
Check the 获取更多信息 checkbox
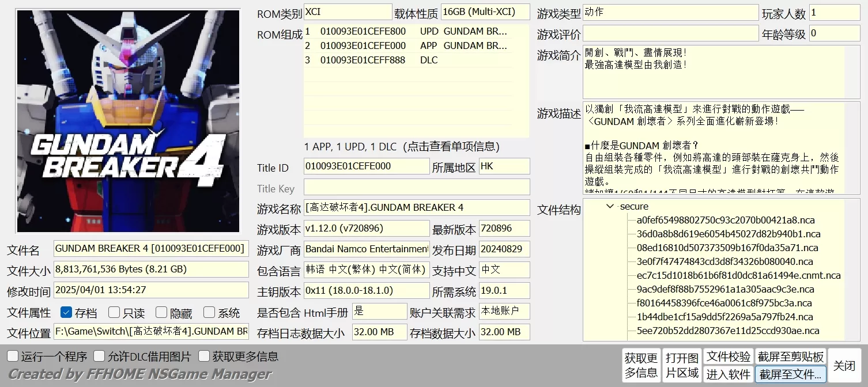pos(204,356)
